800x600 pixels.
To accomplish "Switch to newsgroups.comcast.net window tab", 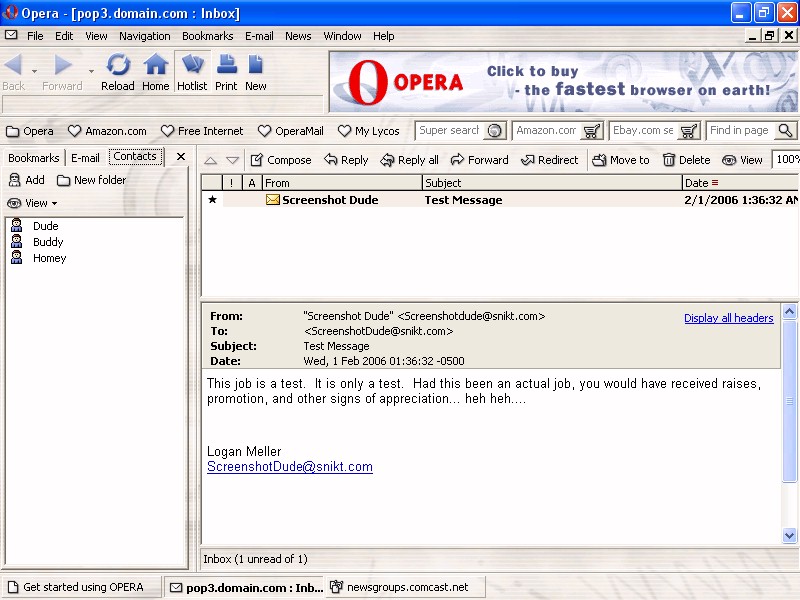I will pos(406,587).
